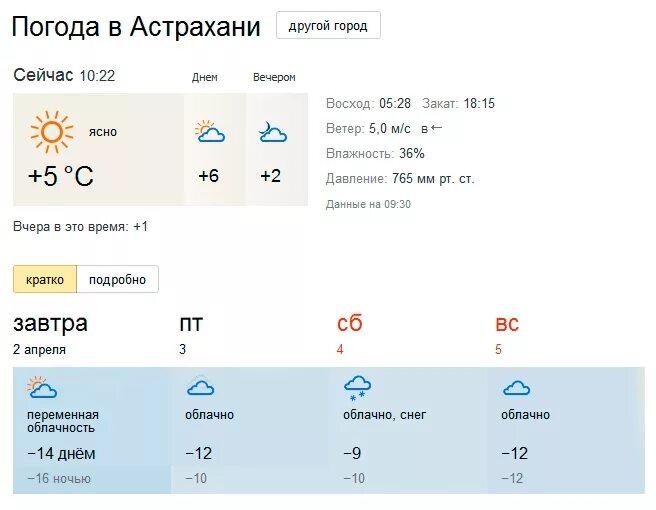Click tomorrow's −14 днём temperature
656x510 pixels.
pos(62,453)
